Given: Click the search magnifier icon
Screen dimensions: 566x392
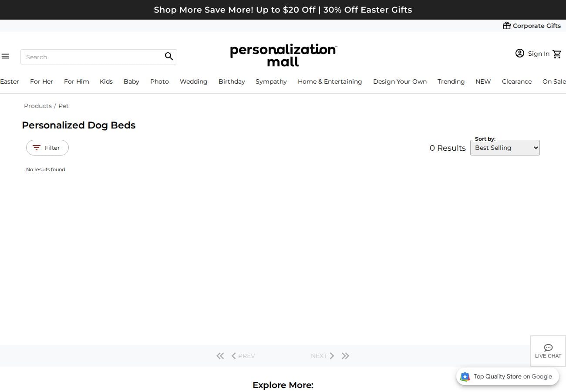Looking at the screenshot, I should click(x=168, y=56).
